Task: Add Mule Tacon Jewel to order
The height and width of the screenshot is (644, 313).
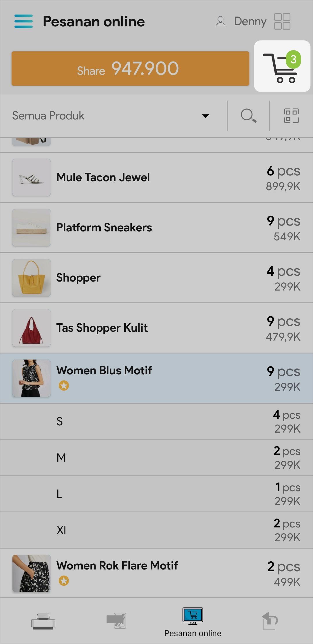Action: coord(156,177)
